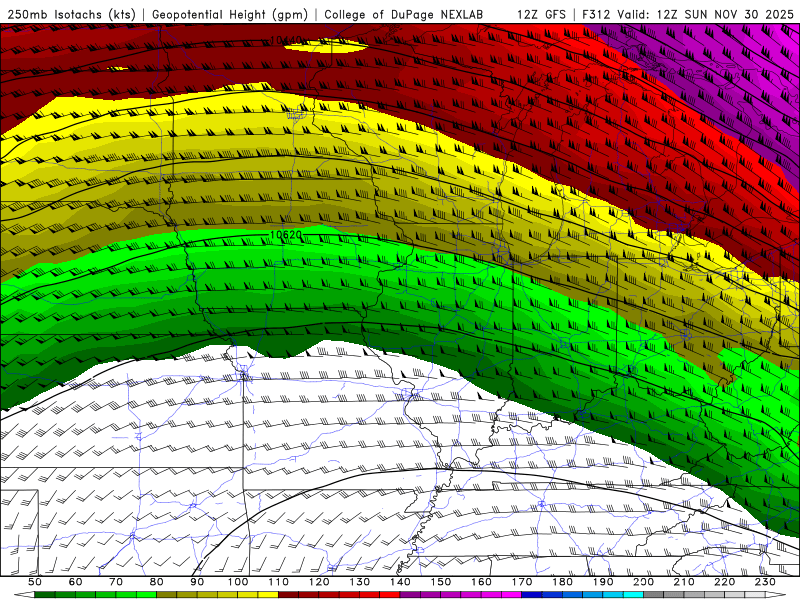Click the 'Geopotential Height (gpm)' header text
The image size is (800, 600).
coord(230,15)
